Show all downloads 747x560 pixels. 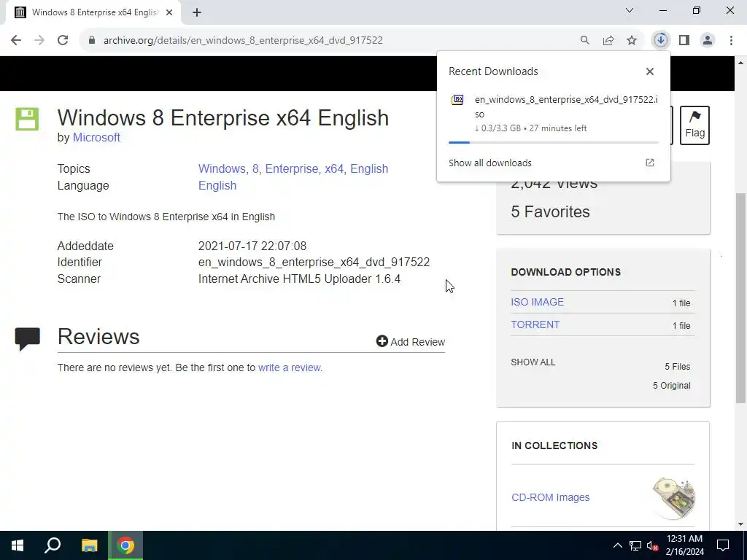(489, 163)
